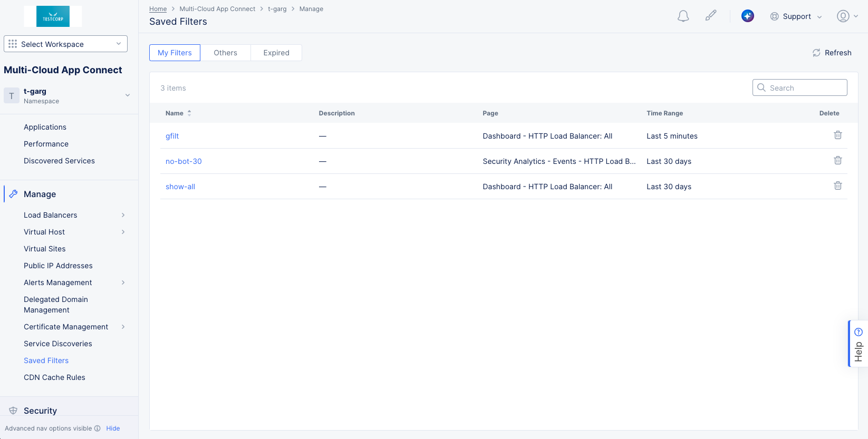868x439 pixels.
Task: Expand the Virtual Host submenu chevron
Action: (123, 232)
